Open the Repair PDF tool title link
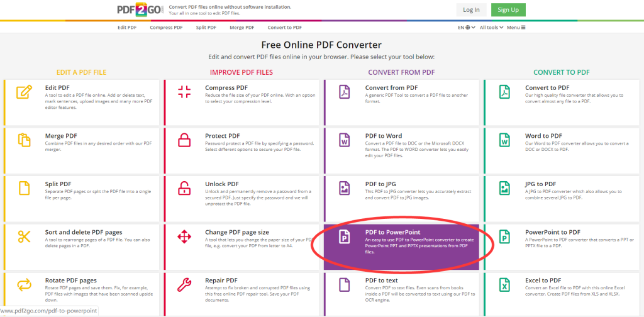Image resolution: width=644 pixels, height=317 pixels. pyautogui.click(x=221, y=281)
